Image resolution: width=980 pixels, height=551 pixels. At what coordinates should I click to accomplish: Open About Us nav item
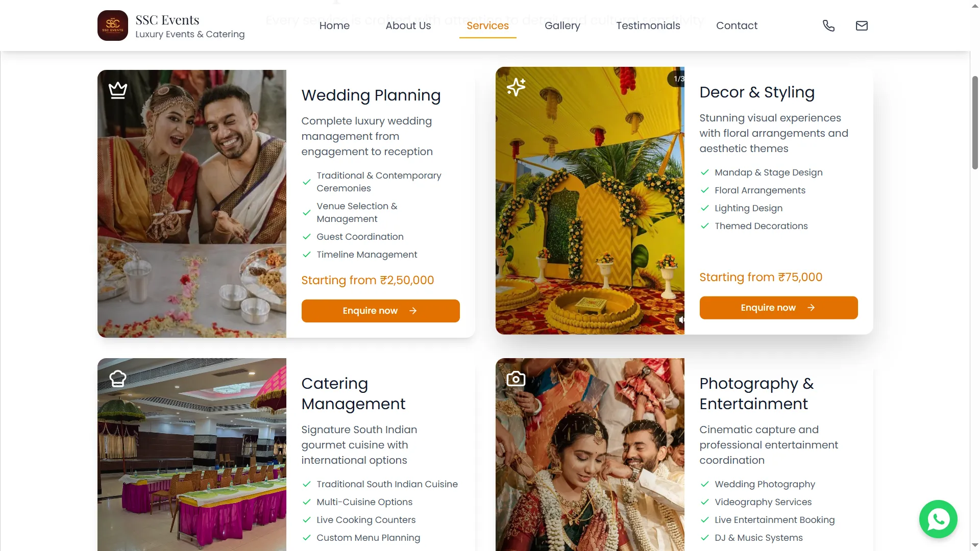pyautogui.click(x=408, y=26)
